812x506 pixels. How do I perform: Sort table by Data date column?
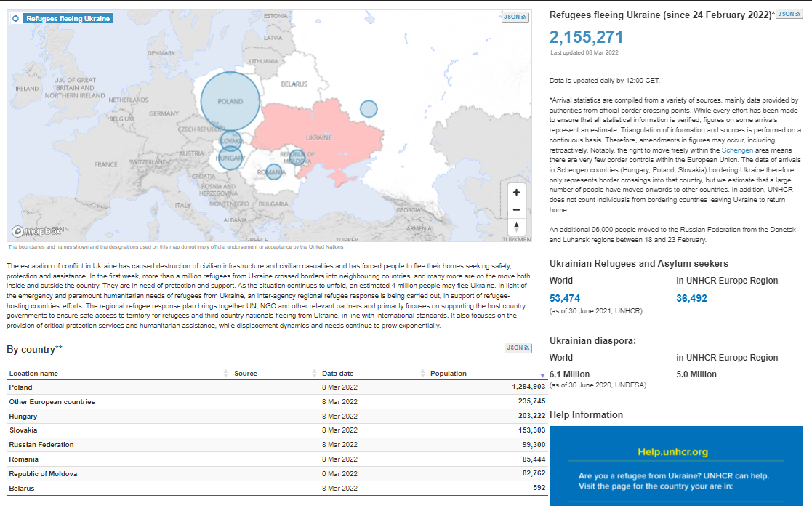pos(337,374)
